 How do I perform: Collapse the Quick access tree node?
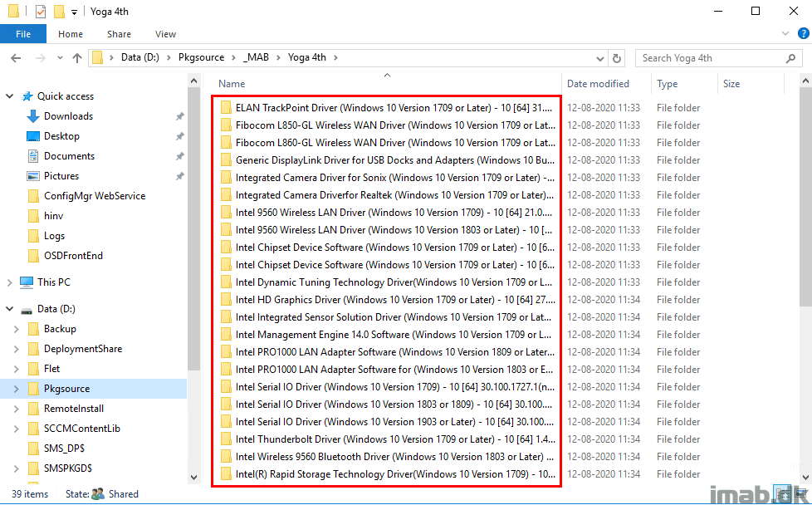click(9, 96)
